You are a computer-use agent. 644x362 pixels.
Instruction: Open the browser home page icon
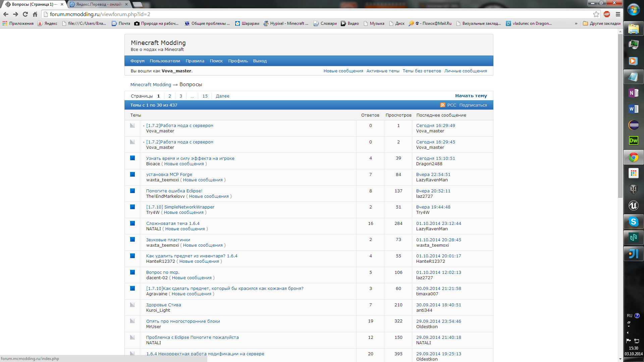pos(35,14)
